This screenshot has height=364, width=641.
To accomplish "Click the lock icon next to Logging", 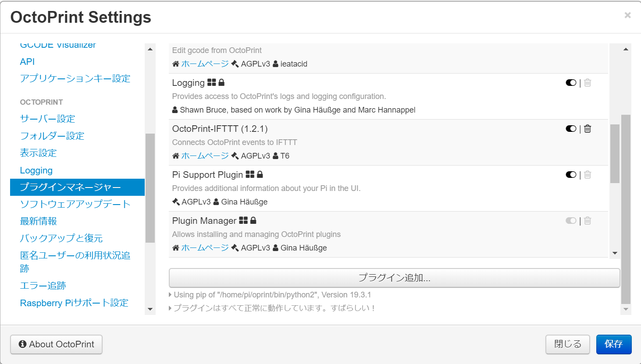I will tap(221, 82).
